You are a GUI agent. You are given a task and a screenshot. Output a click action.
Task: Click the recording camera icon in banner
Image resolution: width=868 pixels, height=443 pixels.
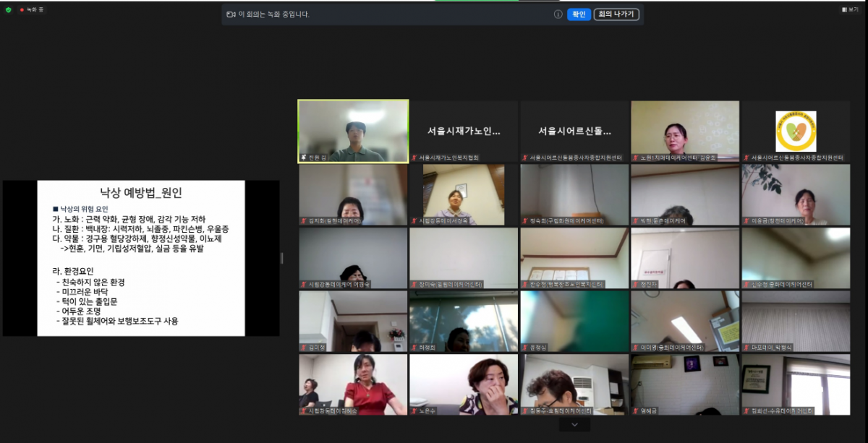[231, 14]
